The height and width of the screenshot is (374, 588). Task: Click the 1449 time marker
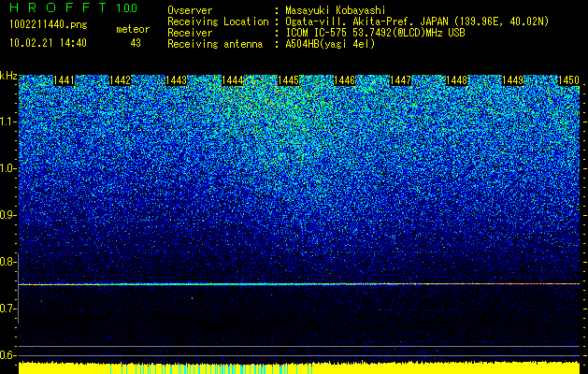(x=512, y=80)
